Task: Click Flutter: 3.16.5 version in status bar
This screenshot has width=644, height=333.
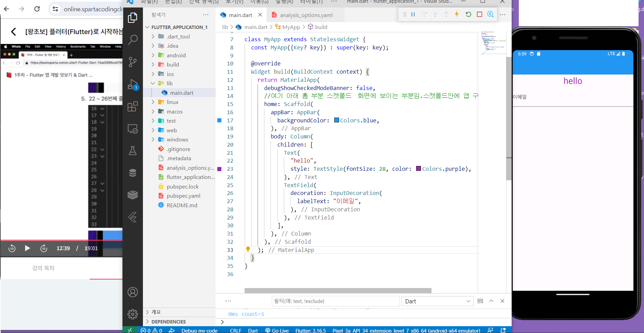Action: (310, 330)
